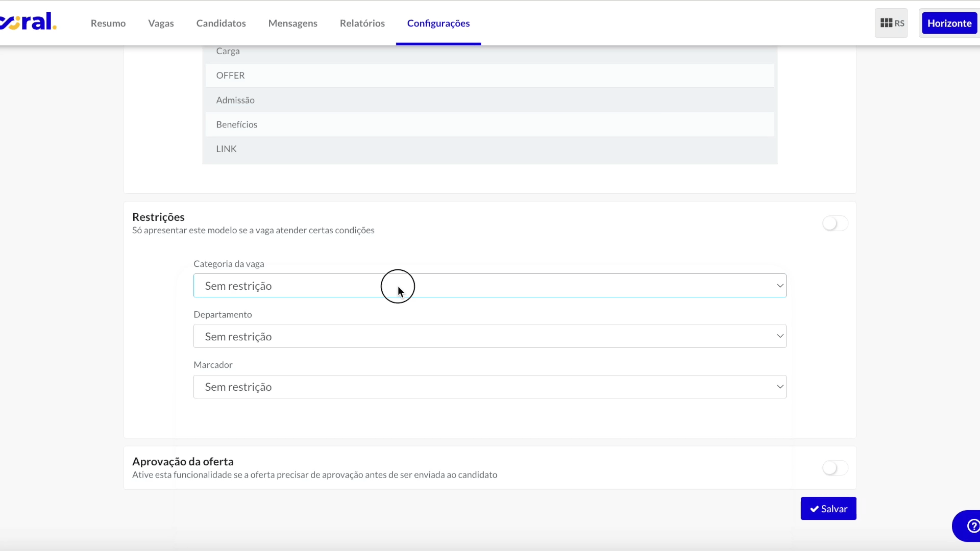Viewport: 980px width, 551px height.
Task: Click the Salvar button
Action: [x=828, y=509]
